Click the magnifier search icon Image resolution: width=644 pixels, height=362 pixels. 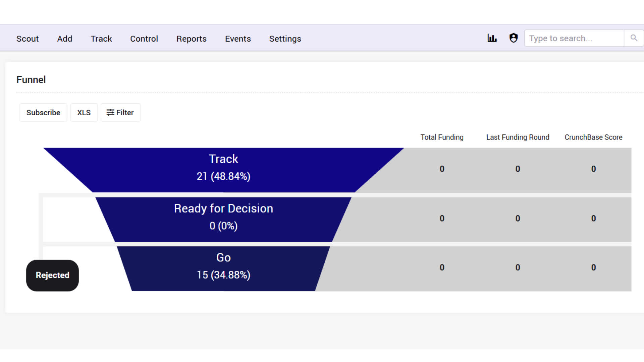pos(634,38)
